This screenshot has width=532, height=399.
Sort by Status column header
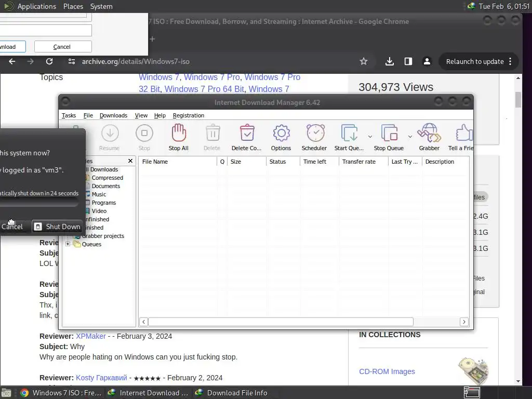(283, 162)
